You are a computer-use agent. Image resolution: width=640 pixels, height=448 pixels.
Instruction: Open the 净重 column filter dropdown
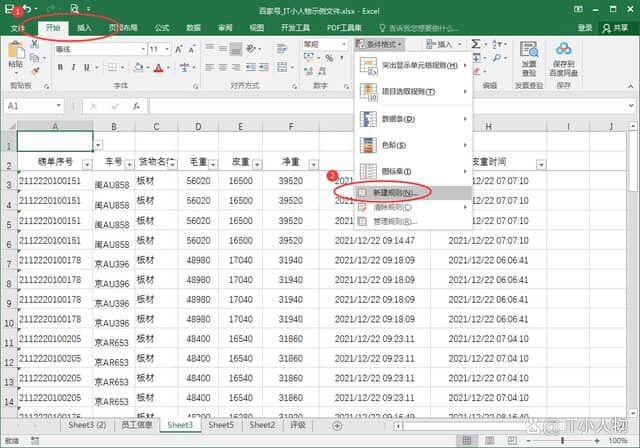point(313,164)
